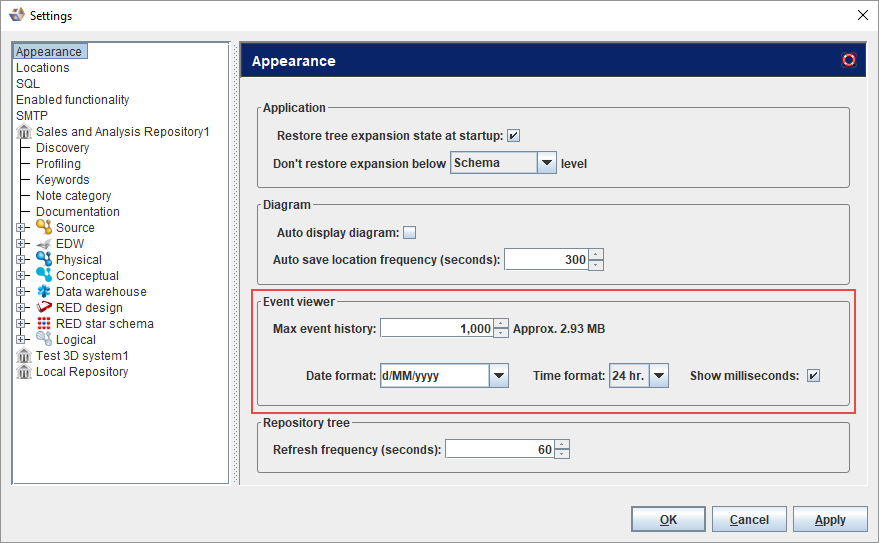Select the Source node icon in tree

pos(44,228)
